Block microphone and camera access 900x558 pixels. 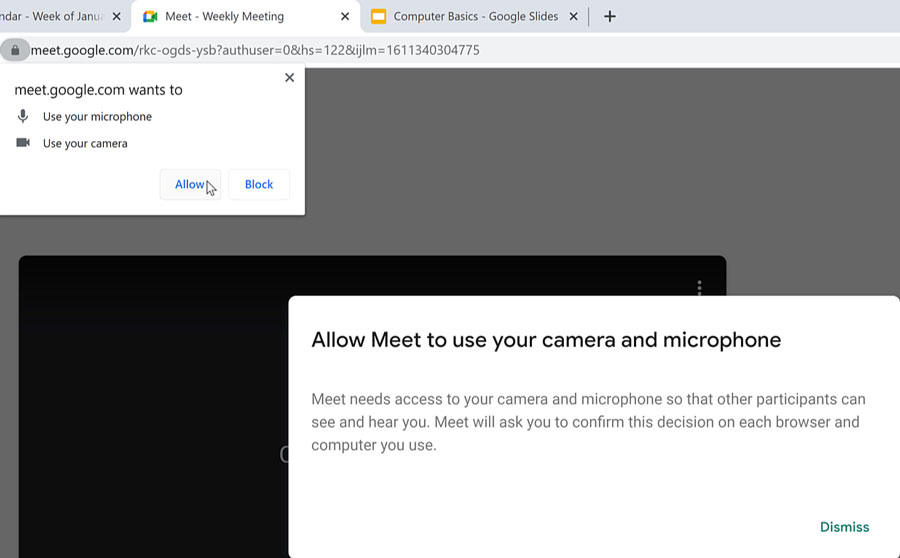click(x=259, y=184)
